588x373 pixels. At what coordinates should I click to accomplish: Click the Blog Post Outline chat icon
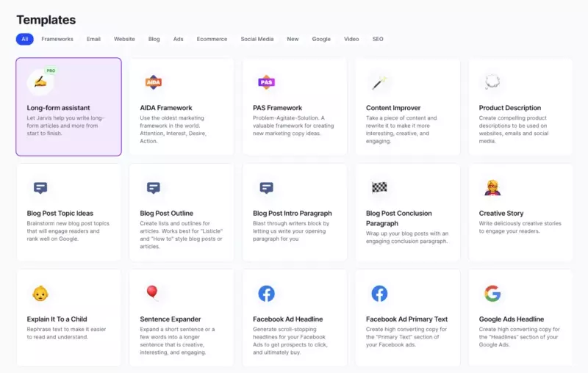(x=154, y=188)
